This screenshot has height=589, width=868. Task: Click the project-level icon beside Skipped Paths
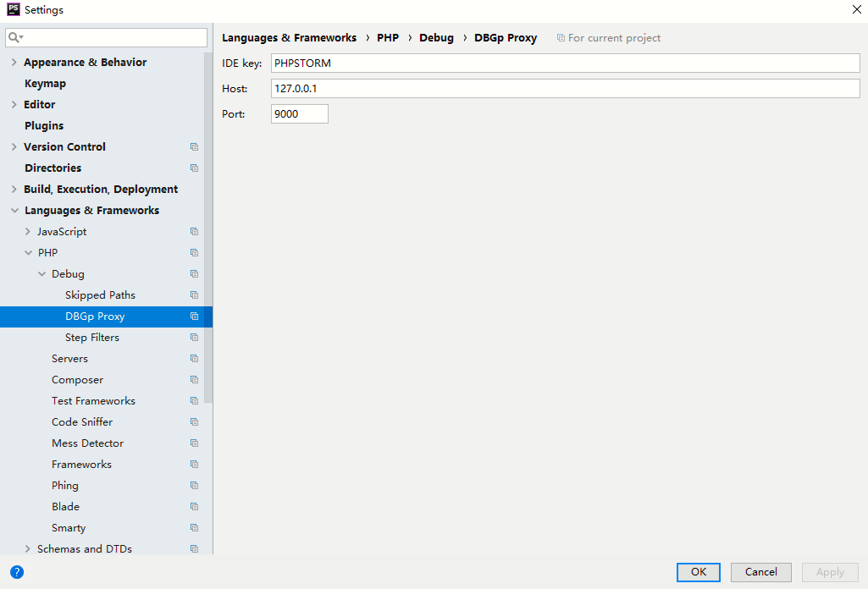click(194, 295)
